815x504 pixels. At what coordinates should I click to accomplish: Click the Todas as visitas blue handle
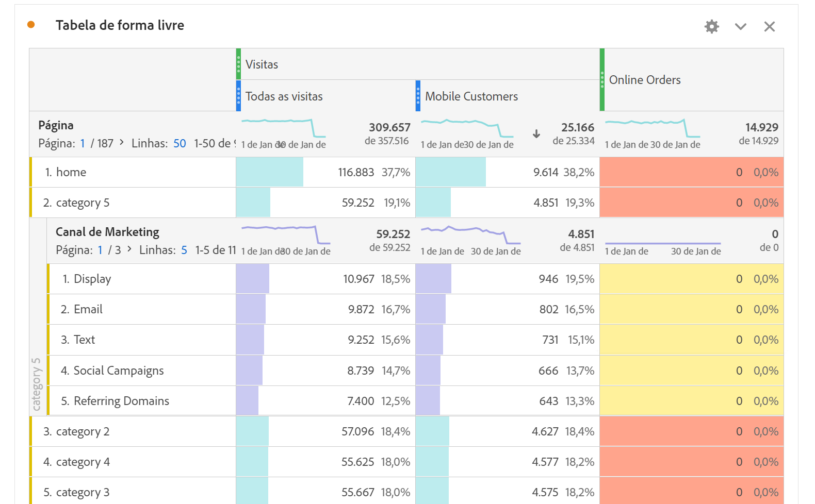(238, 96)
